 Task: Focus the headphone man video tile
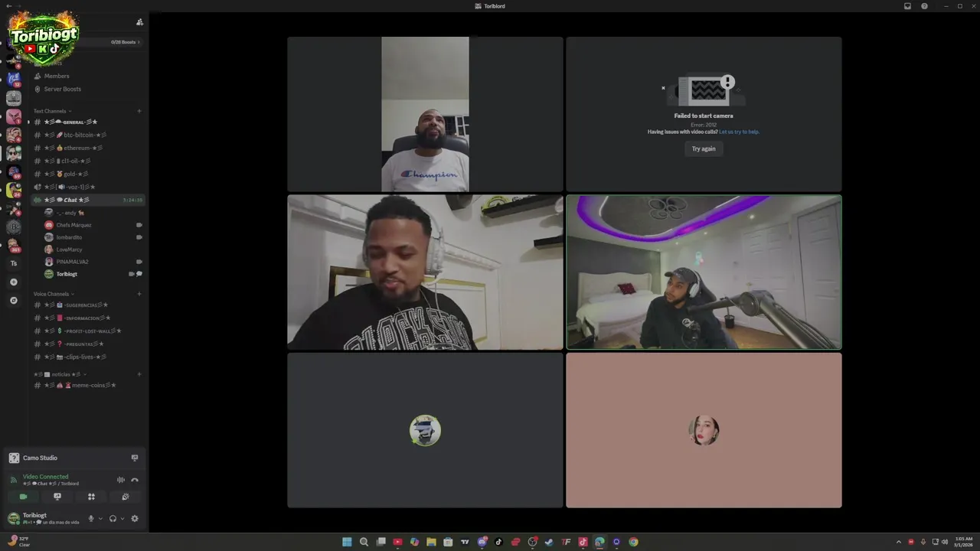tap(425, 272)
